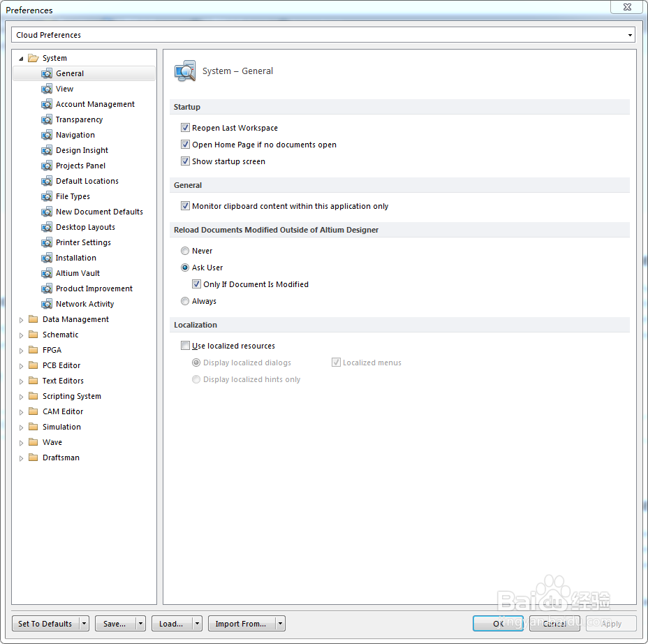Click the OK button
This screenshot has width=648, height=644.
(498, 623)
